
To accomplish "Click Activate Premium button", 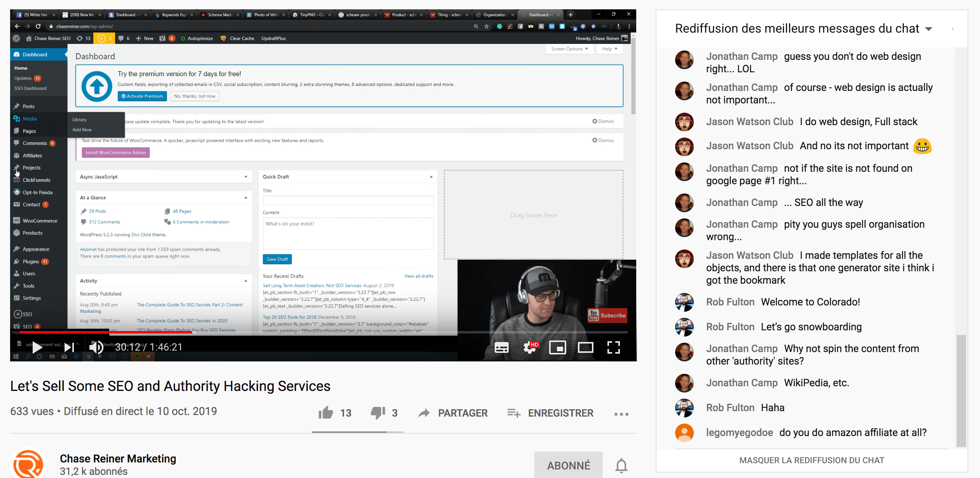I will (x=142, y=96).
